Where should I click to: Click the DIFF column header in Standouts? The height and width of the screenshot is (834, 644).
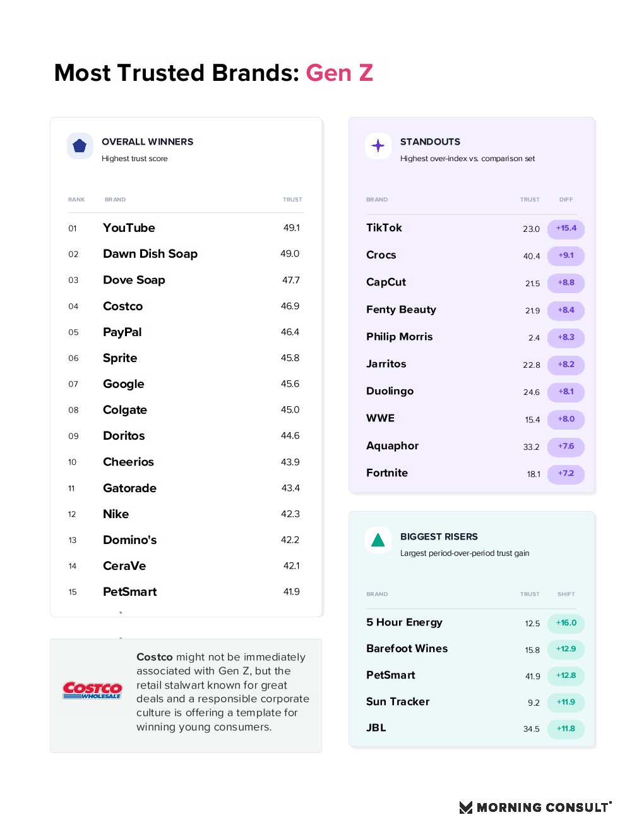click(566, 200)
